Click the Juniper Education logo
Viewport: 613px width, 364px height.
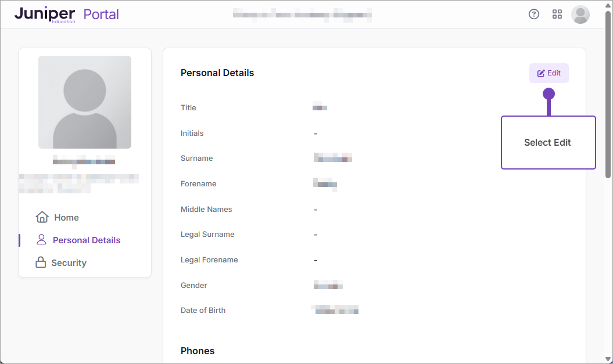point(45,15)
